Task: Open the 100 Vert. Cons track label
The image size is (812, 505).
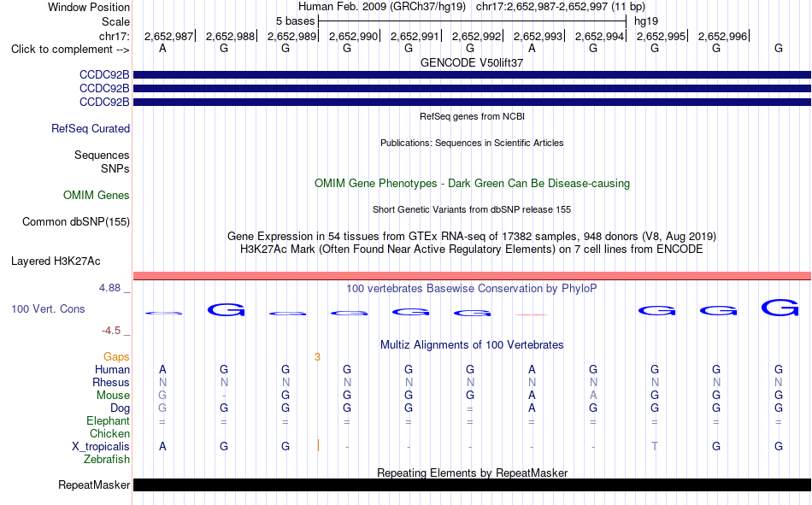Action: (48, 308)
